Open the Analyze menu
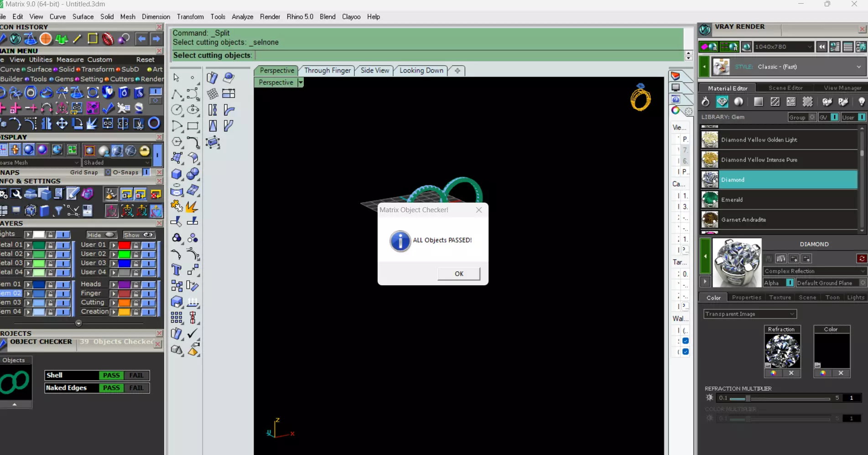The image size is (868, 455). coord(242,17)
